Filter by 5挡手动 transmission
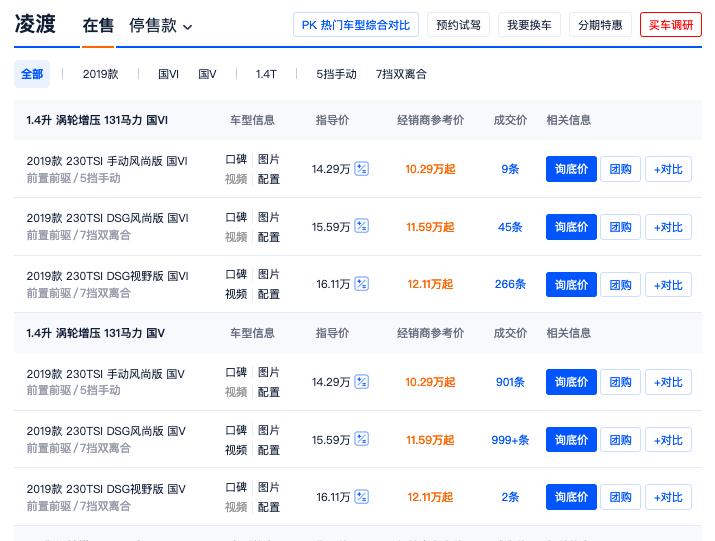 [336, 74]
